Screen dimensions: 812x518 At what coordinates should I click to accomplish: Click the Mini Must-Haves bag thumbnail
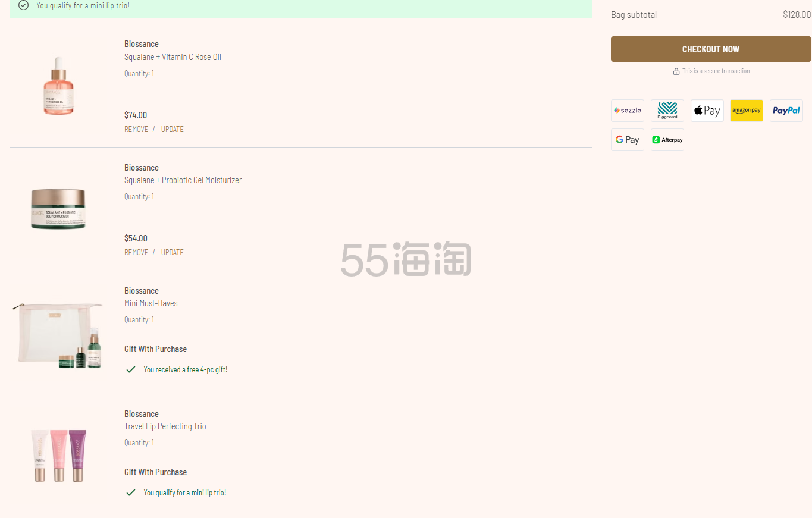(57, 335)
